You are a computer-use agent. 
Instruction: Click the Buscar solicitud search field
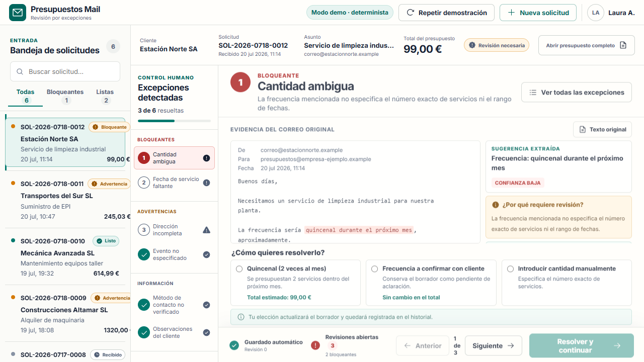tap(65, 71)
